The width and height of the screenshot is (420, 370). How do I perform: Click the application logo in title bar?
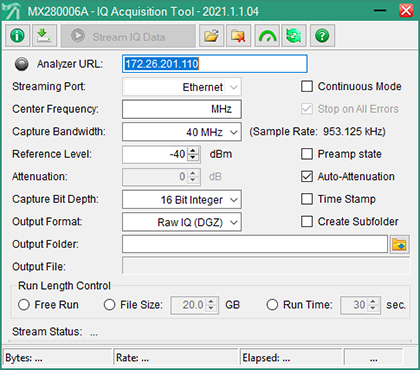tap(12, 11)
